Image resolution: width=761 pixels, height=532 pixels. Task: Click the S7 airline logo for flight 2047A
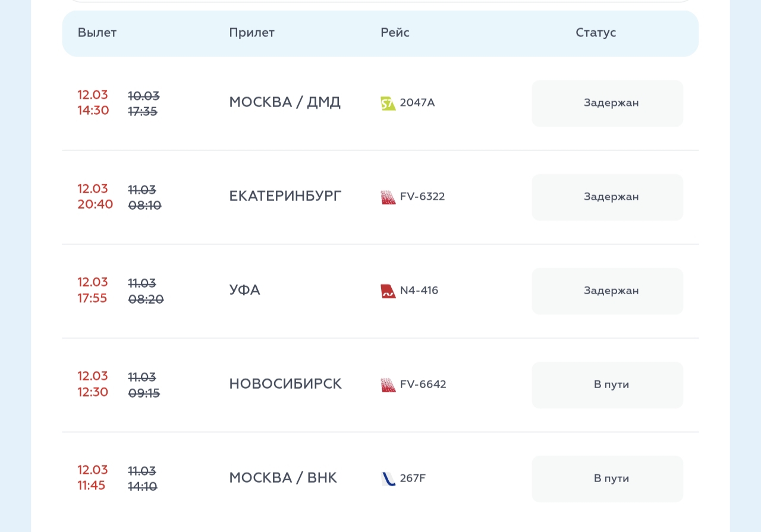388,103
